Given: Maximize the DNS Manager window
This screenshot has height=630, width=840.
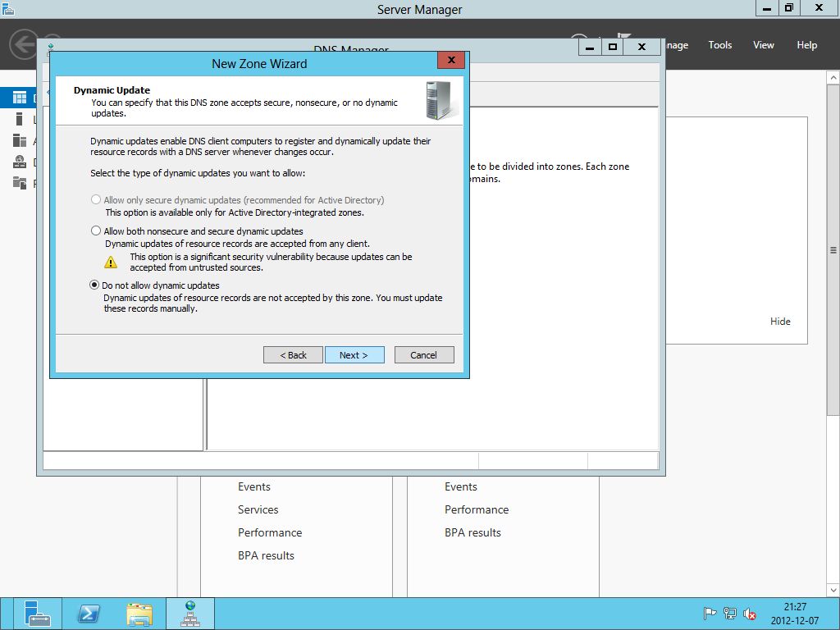Looking at the screenshot, I should tap(613, 47).
